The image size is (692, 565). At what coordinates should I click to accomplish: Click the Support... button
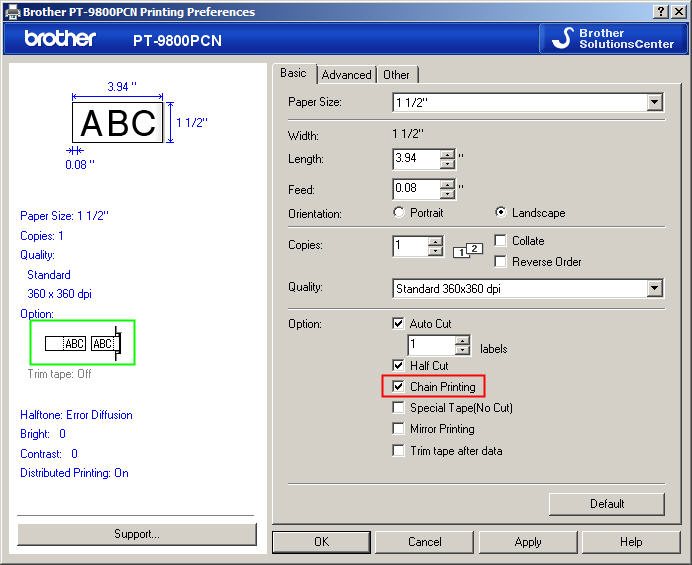tap(137, 534)
